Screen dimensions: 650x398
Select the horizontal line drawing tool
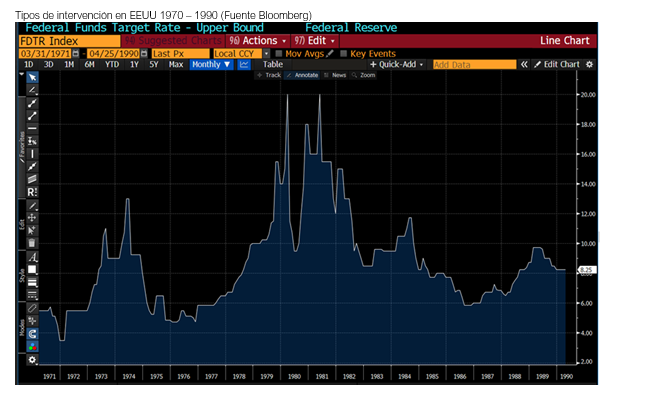pos(32,129)
